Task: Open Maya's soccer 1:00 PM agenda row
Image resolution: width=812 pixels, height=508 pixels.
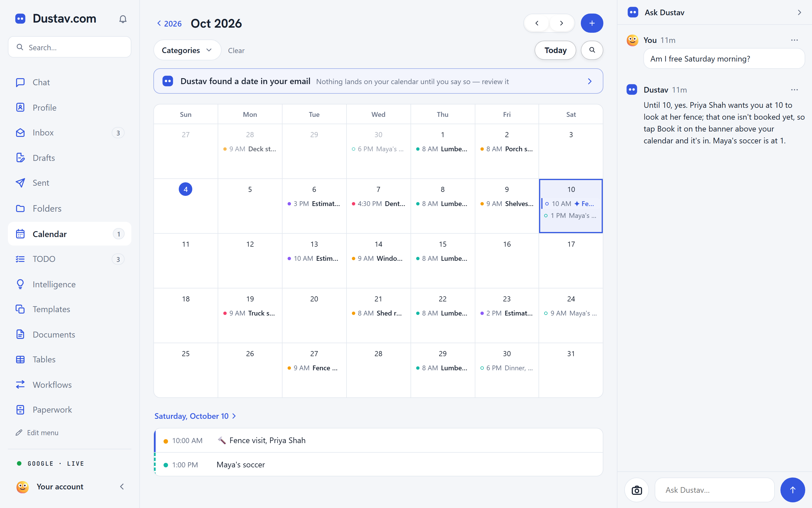Action: [378, 465]
